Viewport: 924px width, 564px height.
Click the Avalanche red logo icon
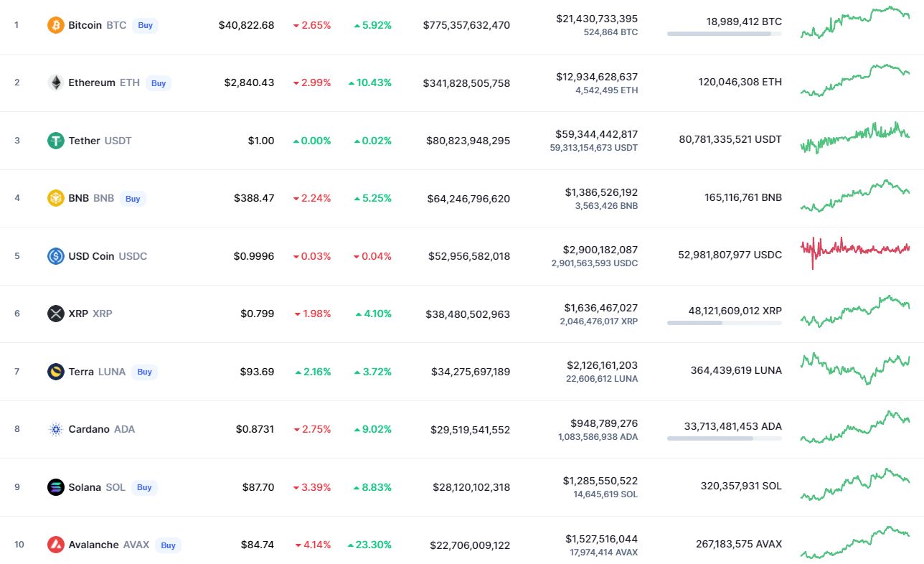pyautogui.click(x=55, y=545)
